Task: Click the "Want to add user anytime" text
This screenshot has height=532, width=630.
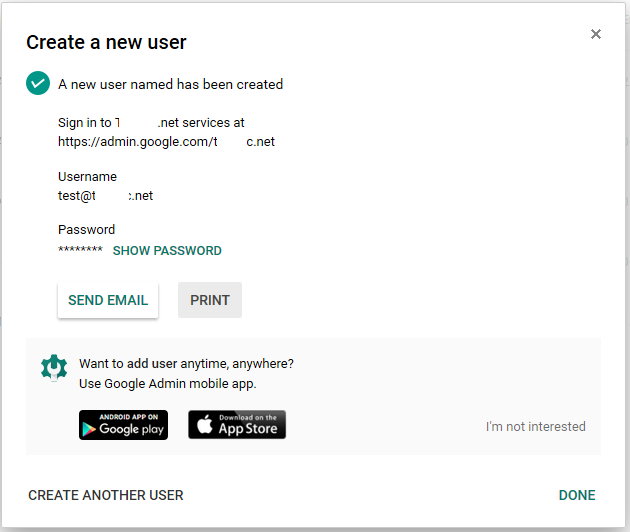Action: pos(186,364)
